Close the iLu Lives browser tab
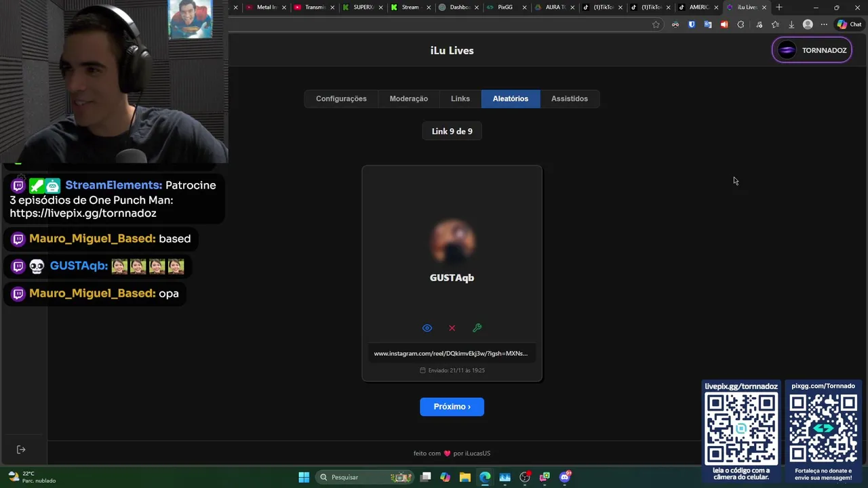Screen dimensions: 868x488 [x=764, y=7]
